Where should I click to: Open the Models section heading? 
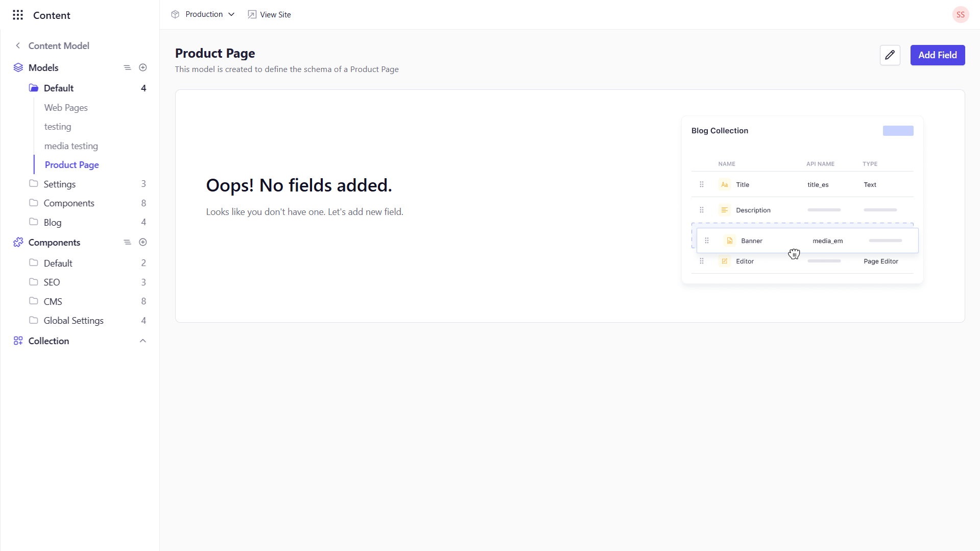click(43, 67)
